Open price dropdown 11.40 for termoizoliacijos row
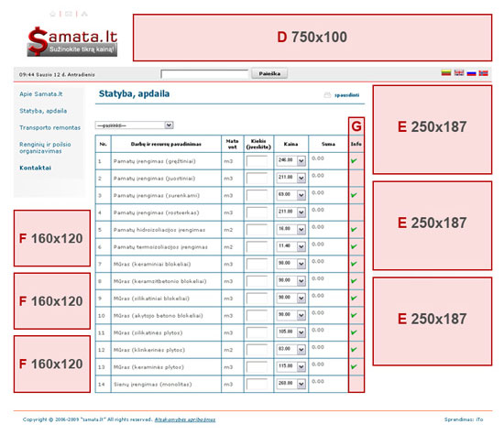The width and height of the screenshot is (504, 446). [290, 246]
